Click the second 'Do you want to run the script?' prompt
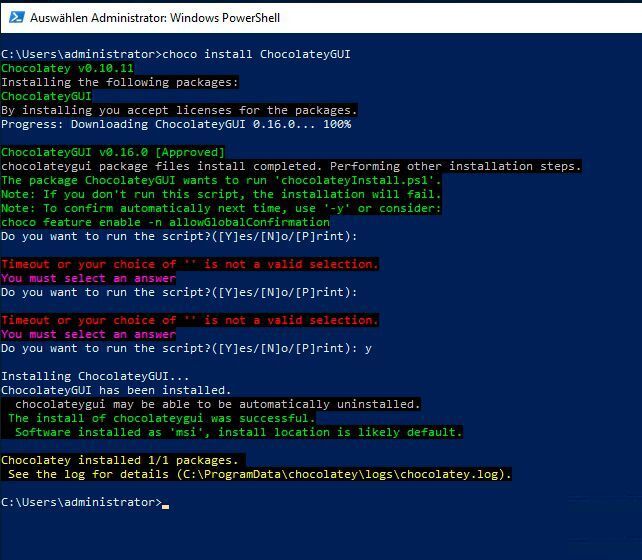Viewport: 642px width, 560px height. point(179,292)
